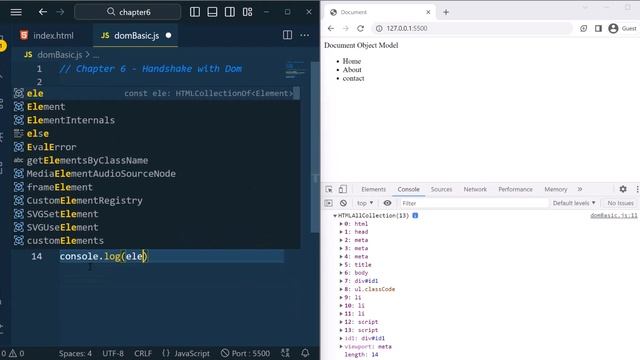Pick 'frameElement' suggestion
This screenshot has height=360, width=640.
pyautogui.click(x=156, y=187)
